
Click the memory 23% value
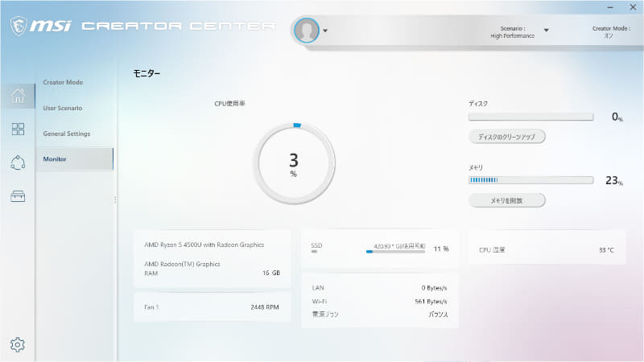pos(614,180)
